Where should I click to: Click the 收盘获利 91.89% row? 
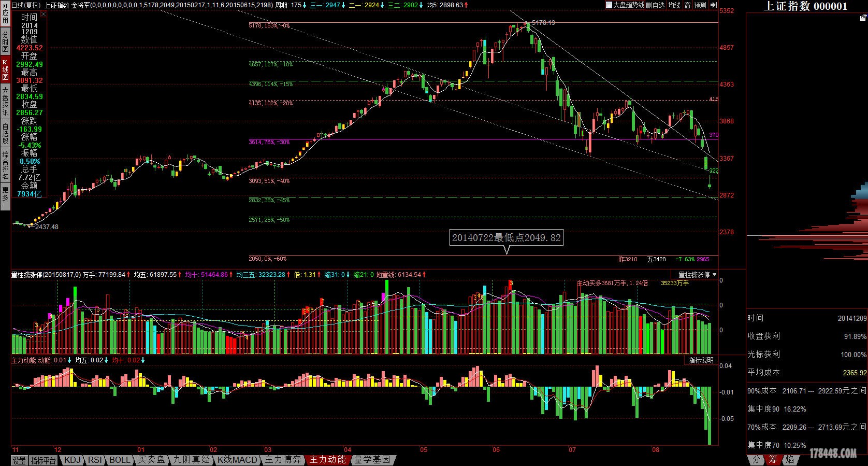807,336
